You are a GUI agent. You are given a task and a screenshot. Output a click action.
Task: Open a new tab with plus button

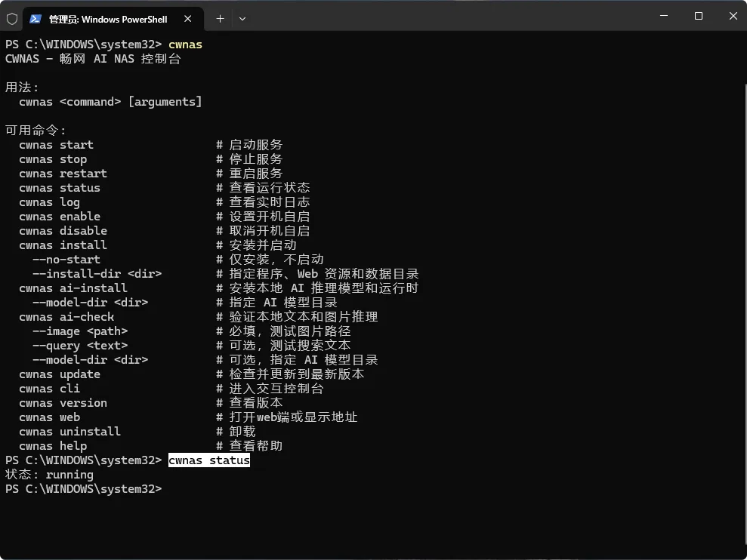click(220, 19)
